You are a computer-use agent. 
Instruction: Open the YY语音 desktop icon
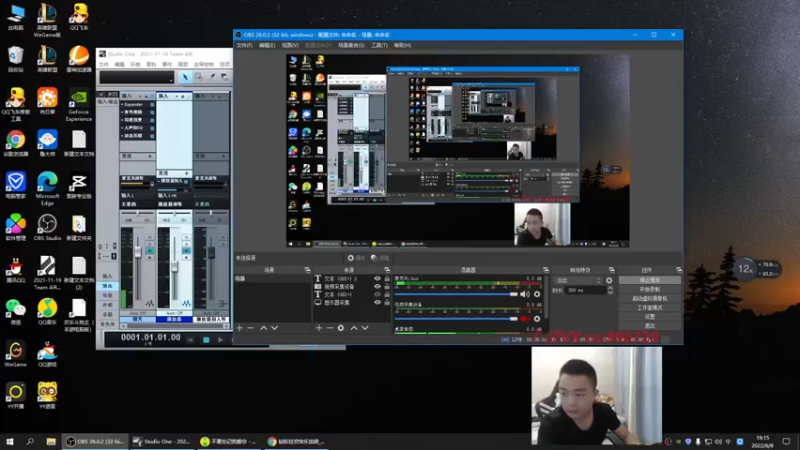pyautogui.click(x=47, y=396)
